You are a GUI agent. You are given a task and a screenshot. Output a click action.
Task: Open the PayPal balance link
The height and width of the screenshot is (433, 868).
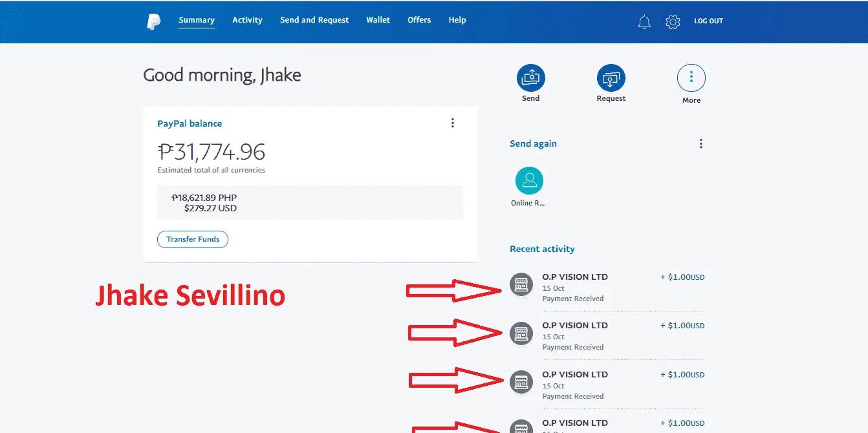coord(190,123)
